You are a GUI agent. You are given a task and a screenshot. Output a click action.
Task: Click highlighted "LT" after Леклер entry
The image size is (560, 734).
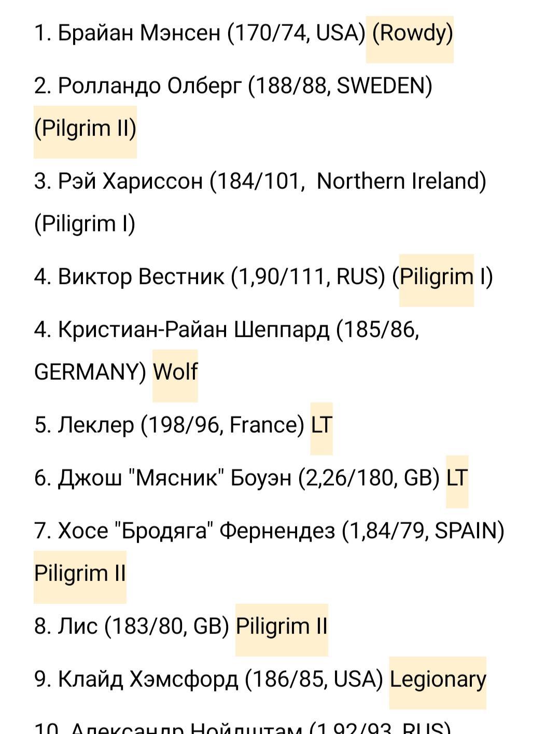tap(321, 425)
